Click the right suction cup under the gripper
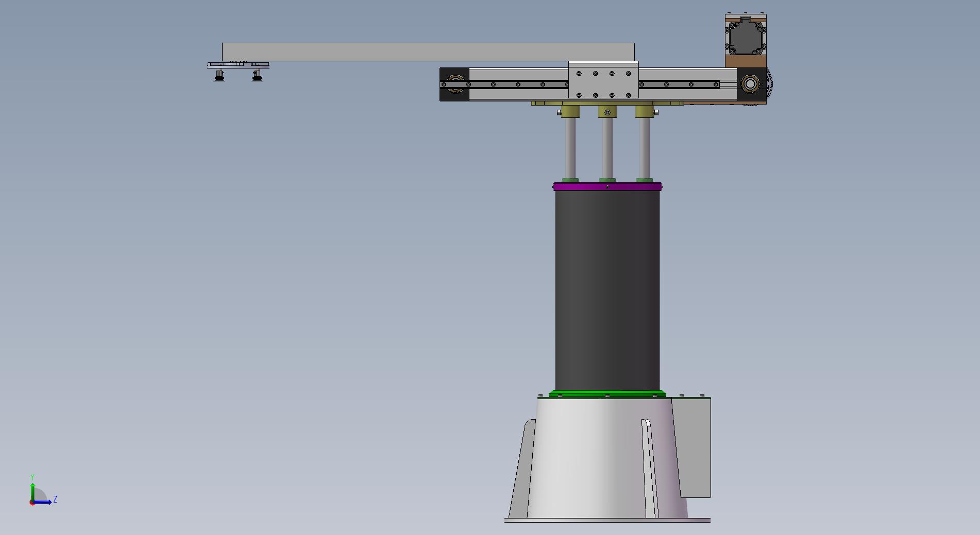 (x=257, y=76)
